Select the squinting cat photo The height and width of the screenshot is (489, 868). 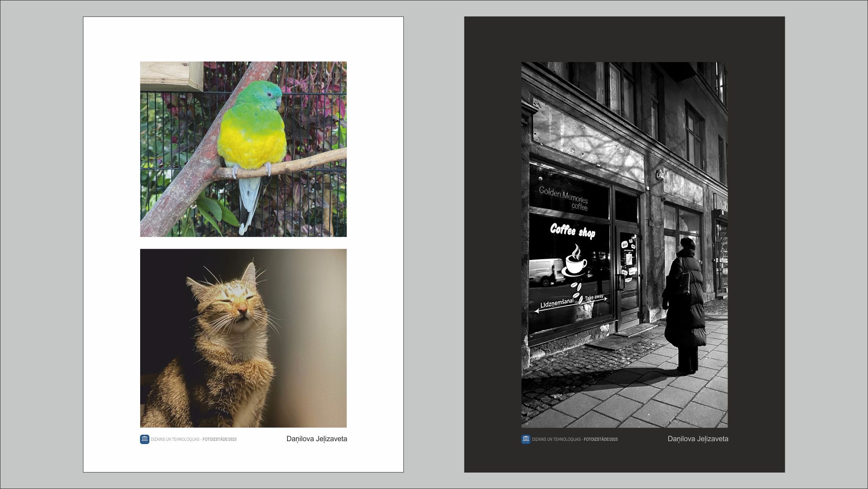pos(243,338)
